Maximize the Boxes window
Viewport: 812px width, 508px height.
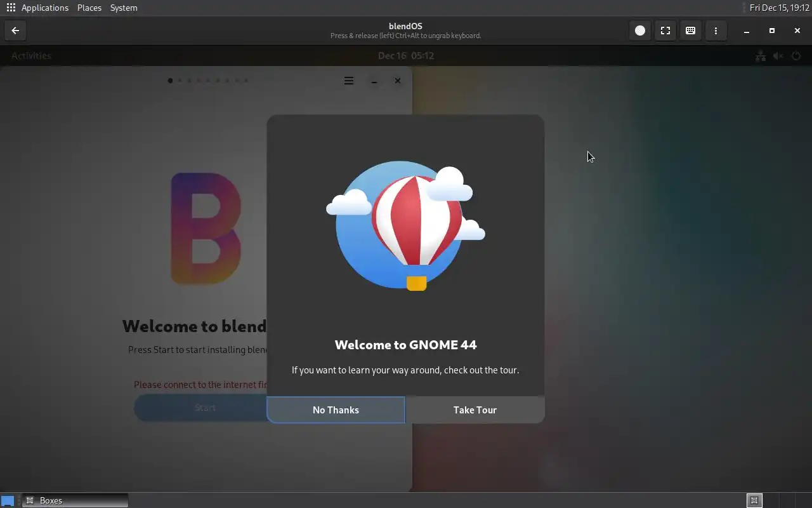pyautogui.click(x=772, y=30)
